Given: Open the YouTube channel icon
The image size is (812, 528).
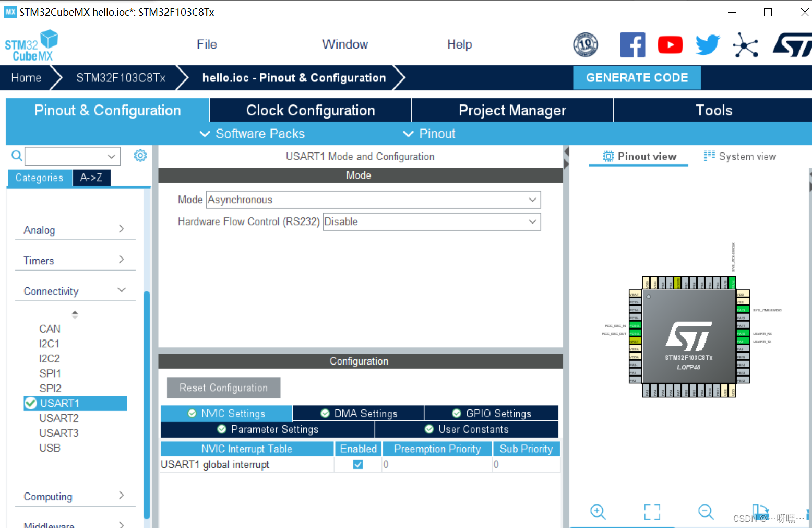Looking at the screenshot, I should 670,45.
